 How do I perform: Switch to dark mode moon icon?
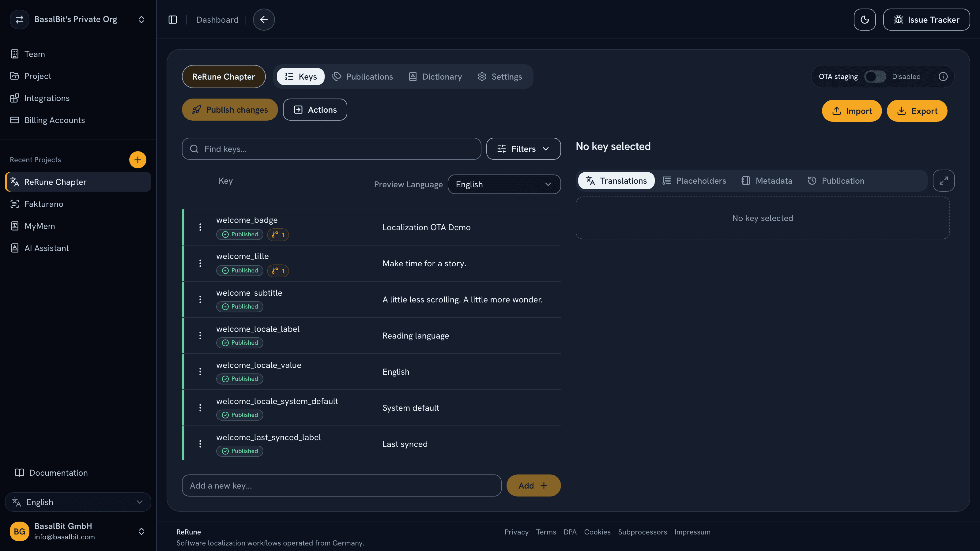(864, 19)
